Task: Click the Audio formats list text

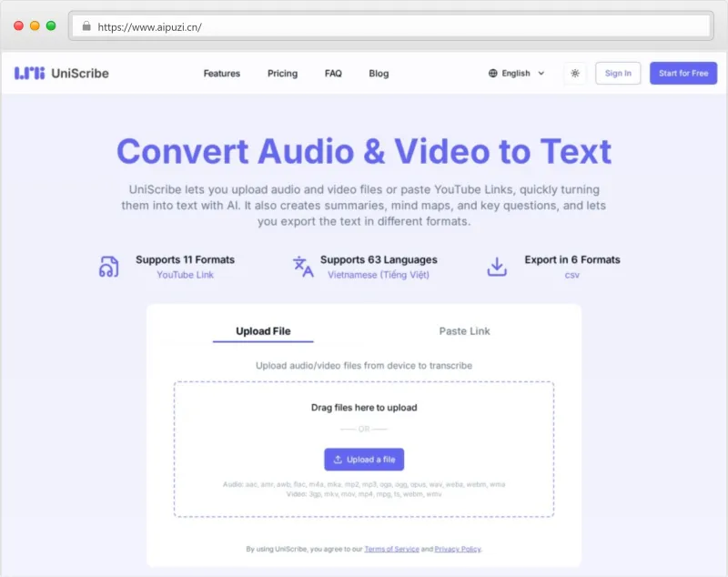Action: click(x=364, y=484)
